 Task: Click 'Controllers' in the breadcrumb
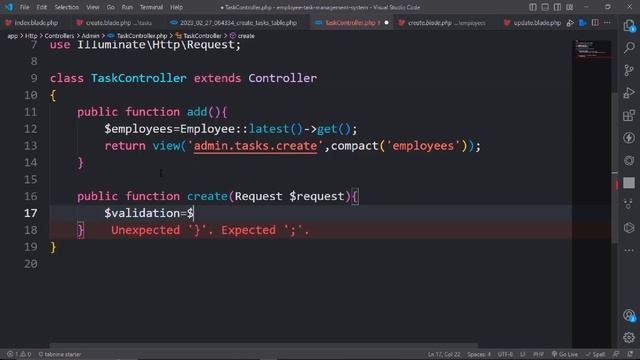pyautogui.click(x=59, y=36)
